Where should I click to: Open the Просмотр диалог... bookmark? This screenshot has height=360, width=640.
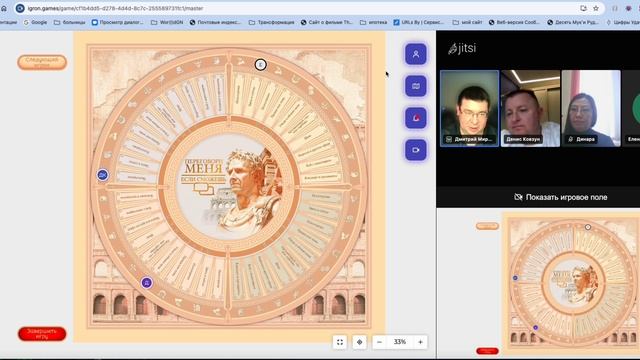[118, 22]
